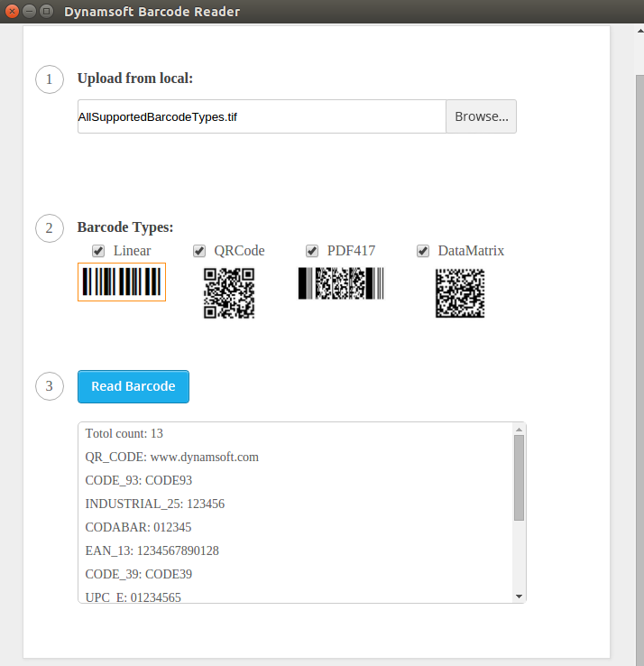Click the results box scrollbar thumb
The image size is (644, 666).
pyautogui.click(x=519, y=476)
